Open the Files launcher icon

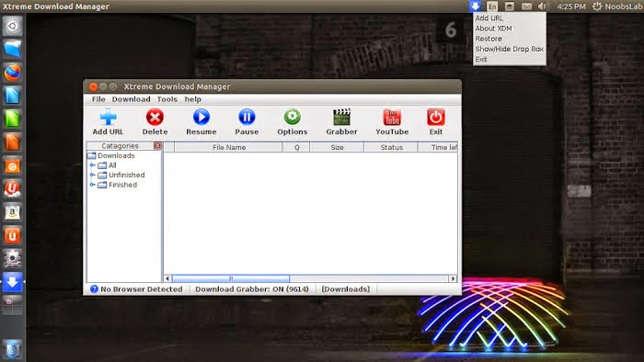12,49
